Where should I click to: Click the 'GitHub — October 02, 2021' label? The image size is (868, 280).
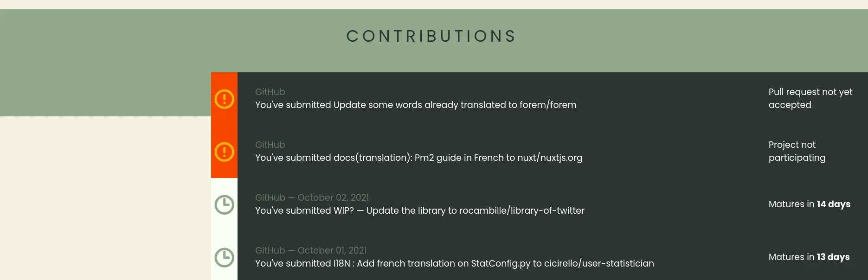[x=312, y=197]
